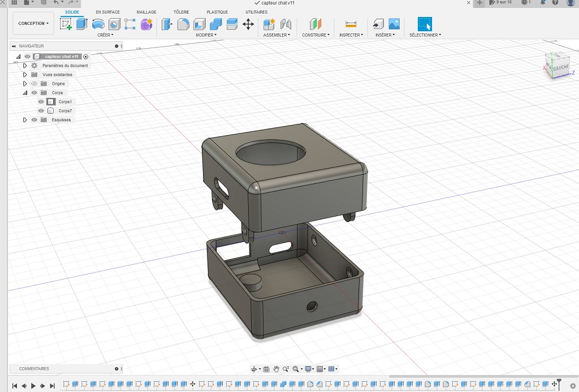Click the timeline position marker
579x392 pixels.
pyautogui.click(x=559, y=382)
